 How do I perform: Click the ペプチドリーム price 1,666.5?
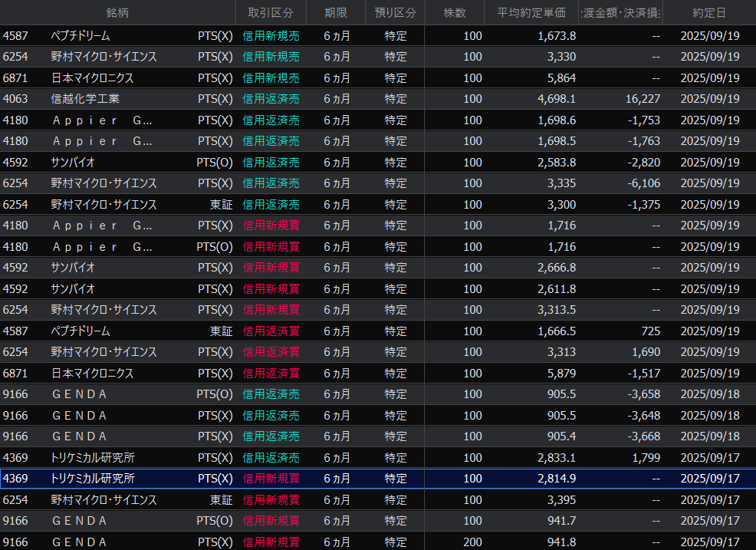[x=557, y=331]
